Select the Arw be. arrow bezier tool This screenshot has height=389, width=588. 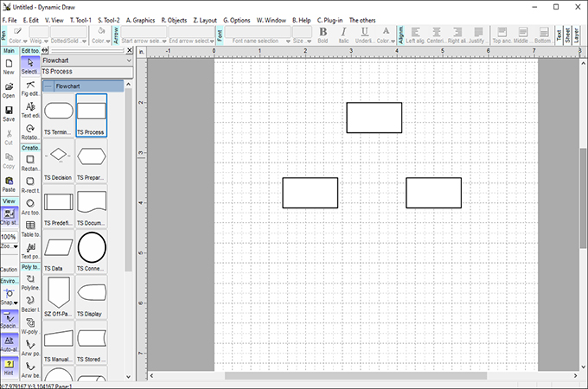(30, 370)
